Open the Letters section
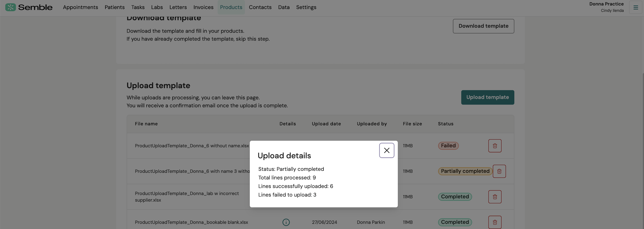This screenshot has width=644, height=229. [x=178, y=7]
